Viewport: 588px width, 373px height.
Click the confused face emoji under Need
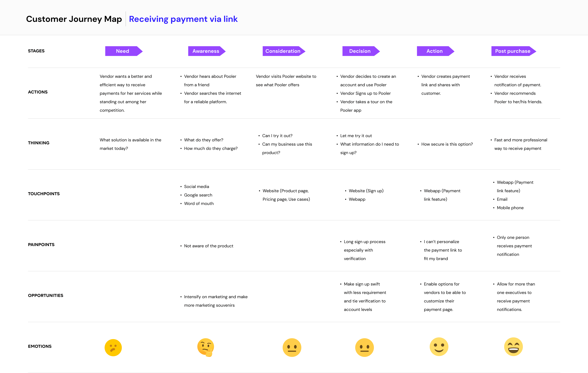[x=113, y=347]
